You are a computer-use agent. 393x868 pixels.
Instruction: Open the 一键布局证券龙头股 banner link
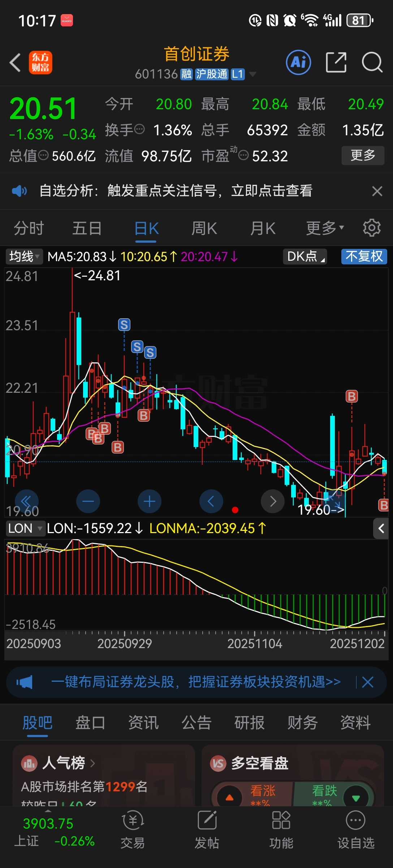click(196, 682)
